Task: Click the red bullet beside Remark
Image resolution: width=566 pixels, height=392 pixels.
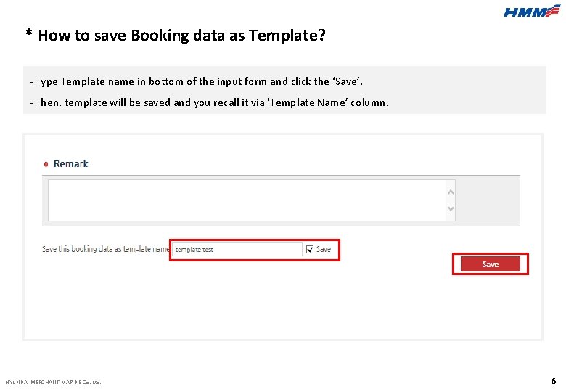Action: 47,164
